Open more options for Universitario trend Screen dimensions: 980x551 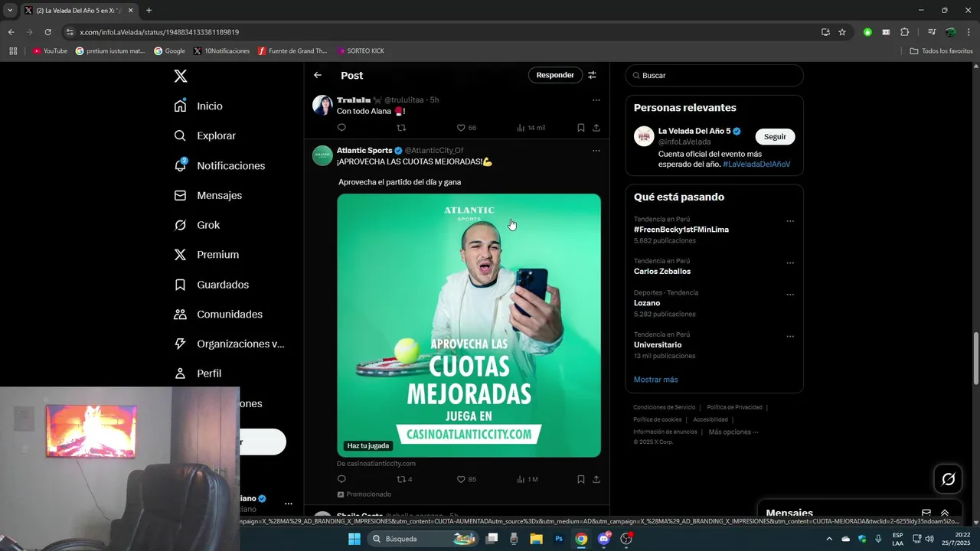coord(790,337)
